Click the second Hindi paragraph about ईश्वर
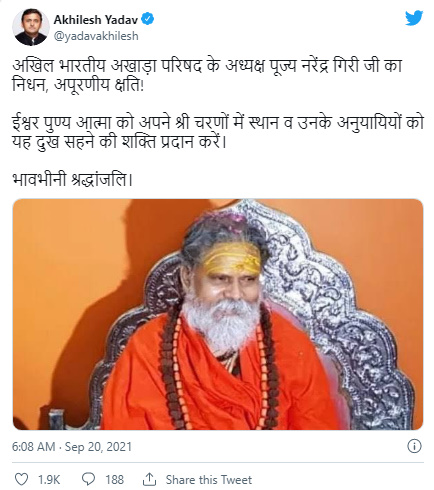 point(218,132)
